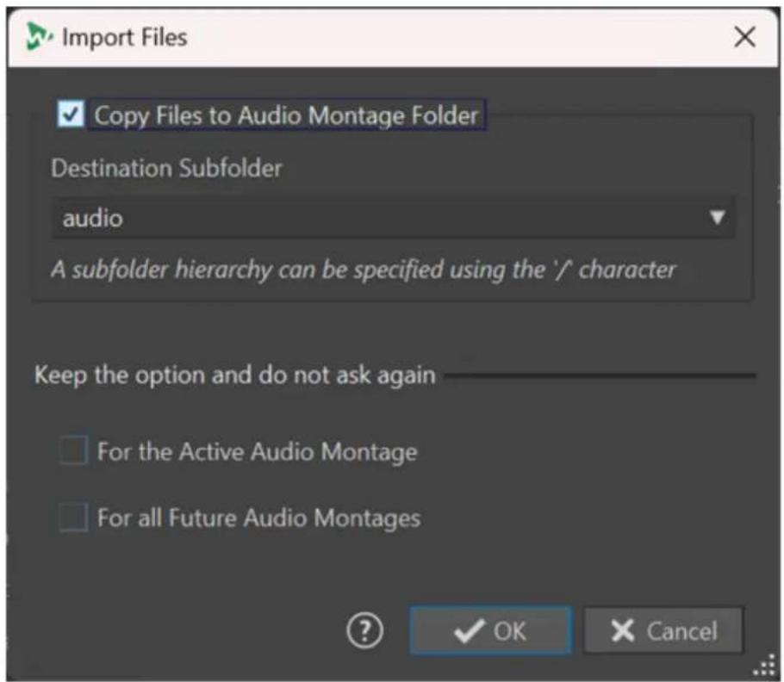Enable For the Active Audio Montage checkbox
Screen dimensions: 784x682
click(73, 450)
